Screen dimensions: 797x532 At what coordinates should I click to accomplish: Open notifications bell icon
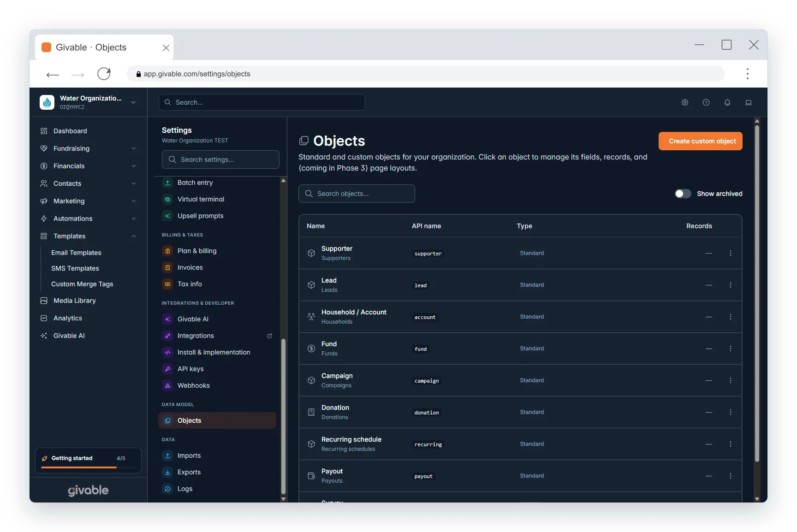tap(727, 102)
